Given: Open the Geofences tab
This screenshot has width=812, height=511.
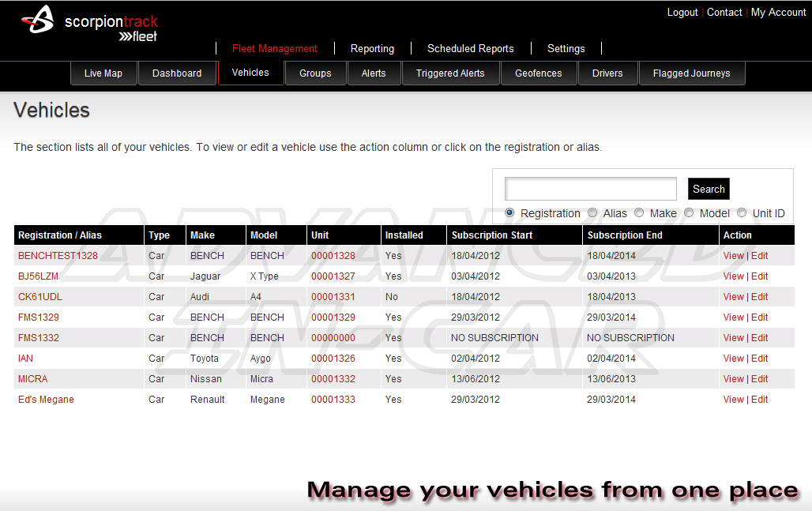Looking at the screenshot, I should tap(539, 73).
